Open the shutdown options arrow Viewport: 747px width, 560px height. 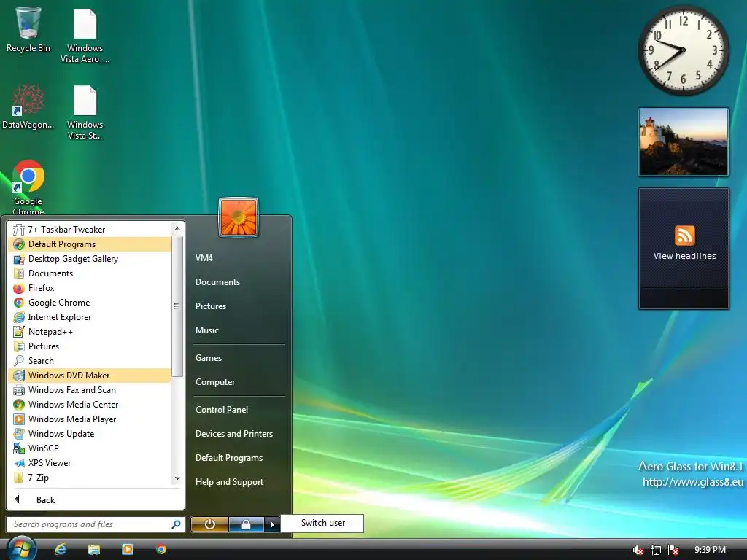click(x=272, y=524)
